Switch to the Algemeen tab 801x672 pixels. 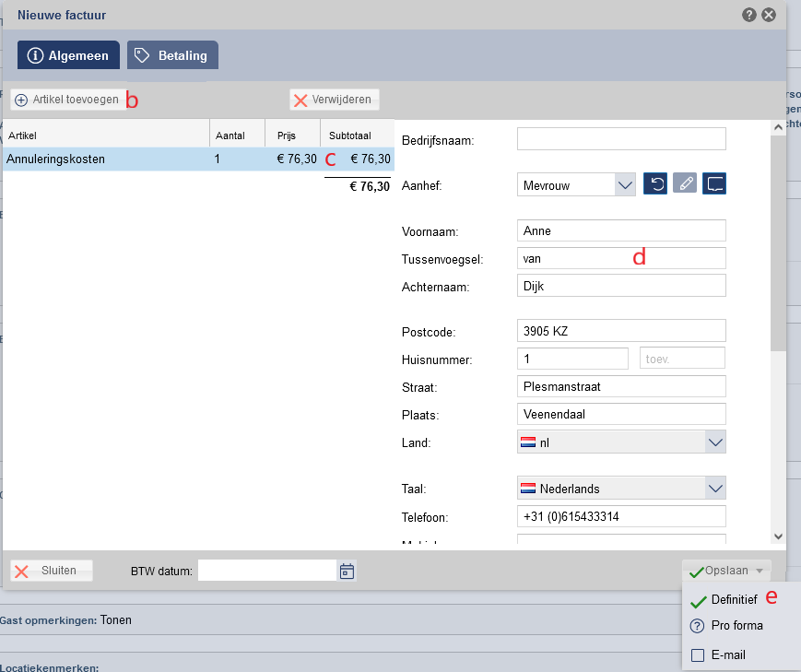(68, 55)
